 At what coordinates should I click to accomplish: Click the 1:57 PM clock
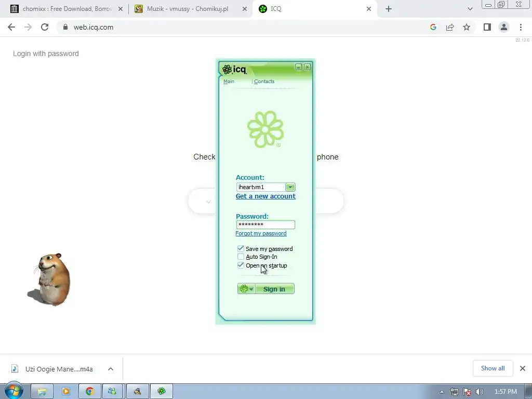pyautogui.click(x=506, y=392)
